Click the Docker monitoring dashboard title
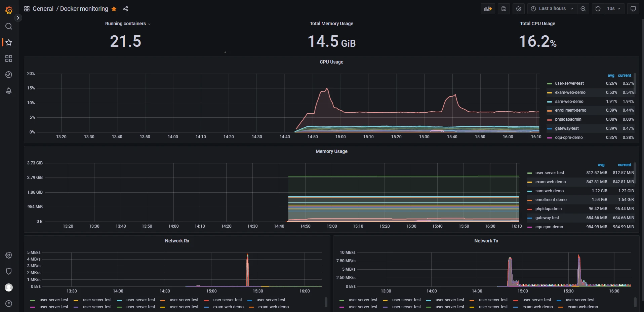Screen dimensions: 644x312 point(84,9)
